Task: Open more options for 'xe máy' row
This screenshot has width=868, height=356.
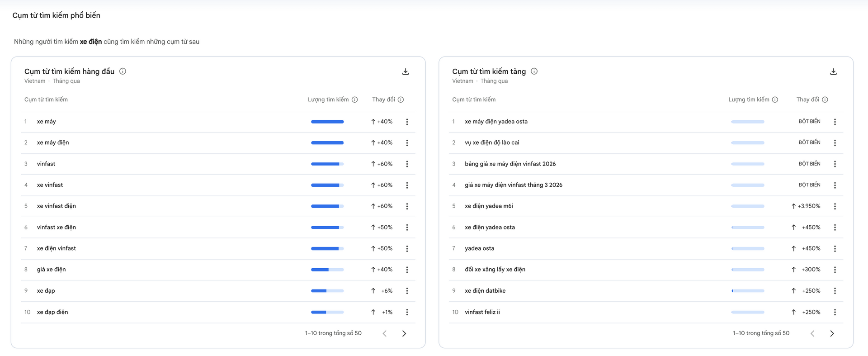Action: point(407,122)
